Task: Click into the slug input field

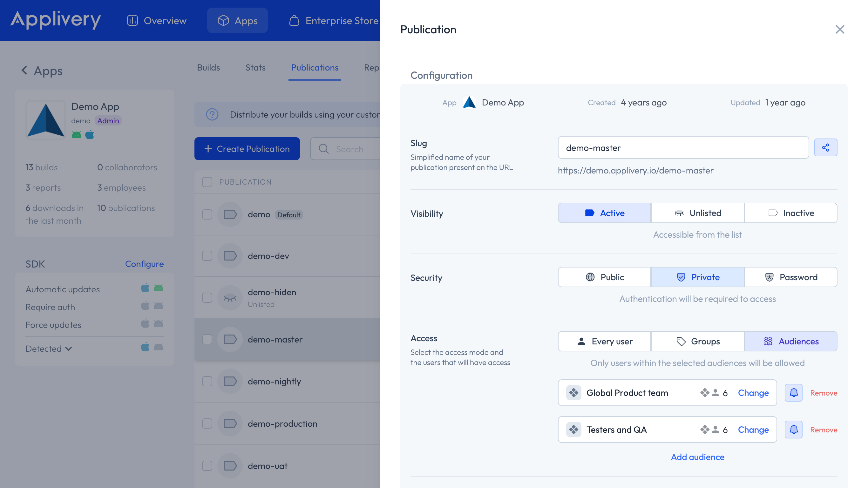Action: [683, 148]
